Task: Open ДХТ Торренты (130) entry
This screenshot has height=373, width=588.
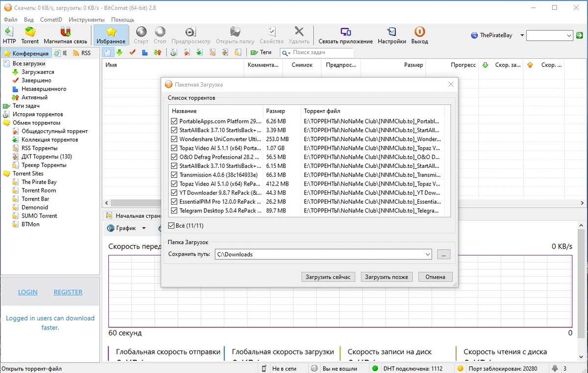Action: 47,157
